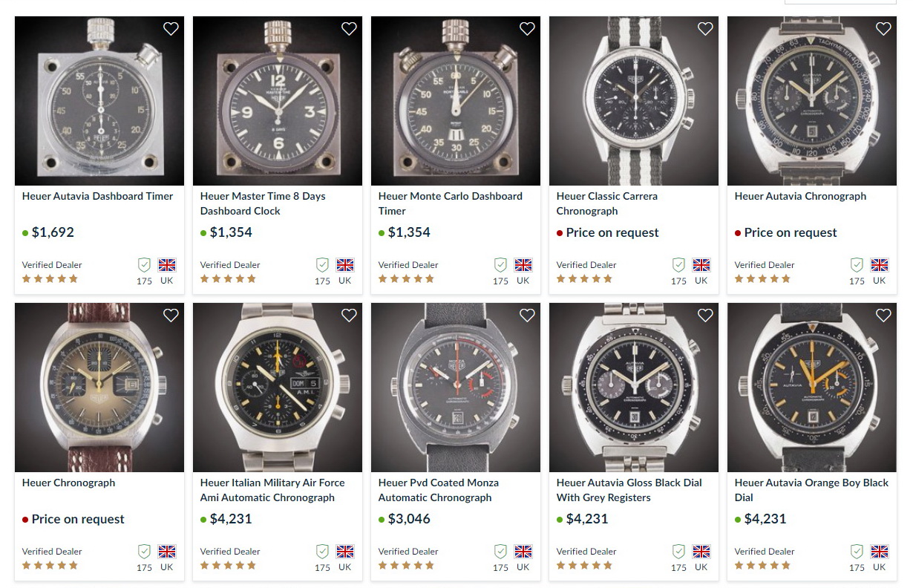Click verified shield icon on Heuer Autavia Dashboard Timer

coord(144,265)
